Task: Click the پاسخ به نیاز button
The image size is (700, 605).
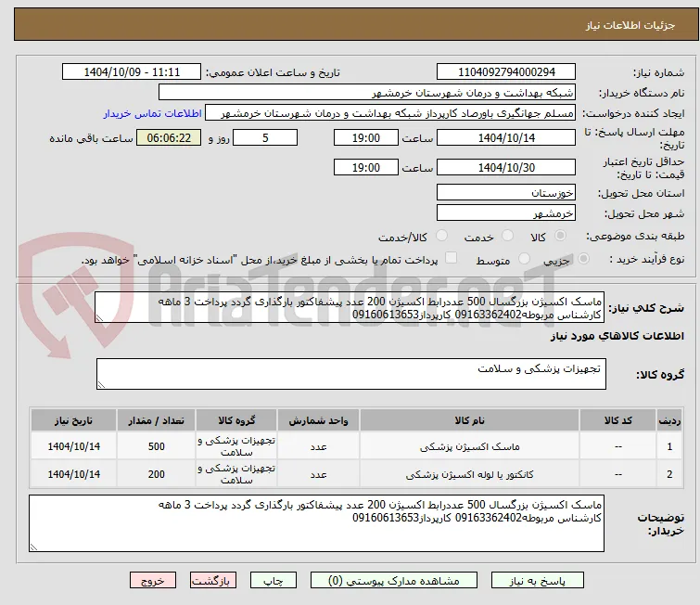Action: click(x=538, y=581)
